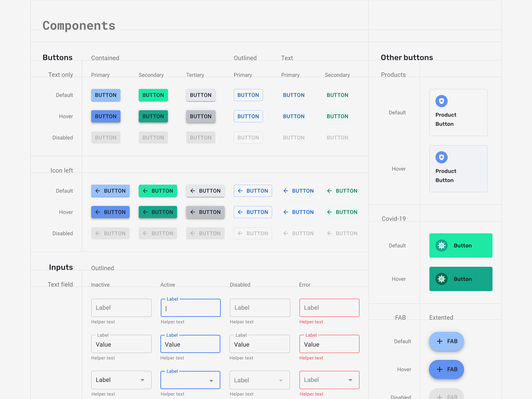This screenshot has width=532, height=399.
Task: Click virus icon on default Covid-19 button
Action: pos(441,245)
